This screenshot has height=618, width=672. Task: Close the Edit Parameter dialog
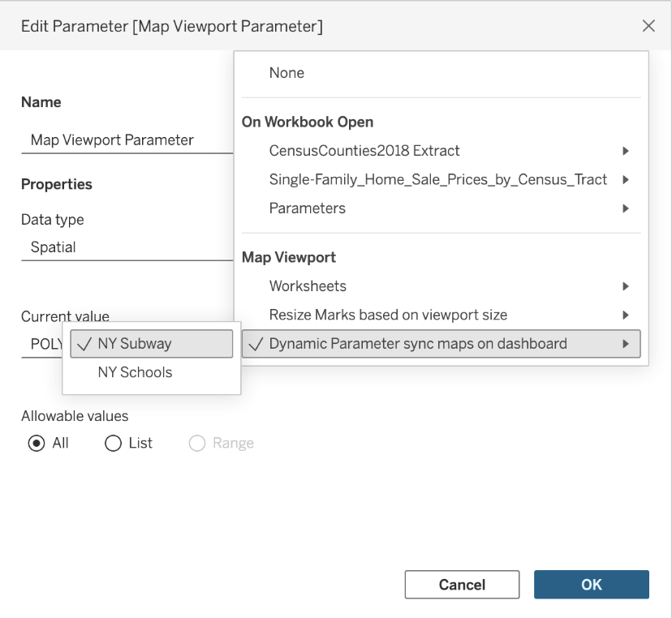click(x=648, y=26)
